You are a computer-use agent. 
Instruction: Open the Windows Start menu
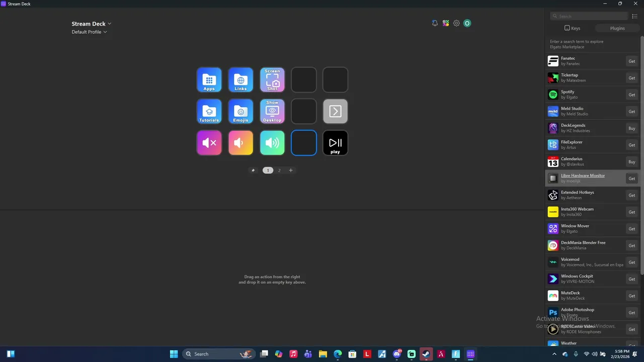click(174, 354)
